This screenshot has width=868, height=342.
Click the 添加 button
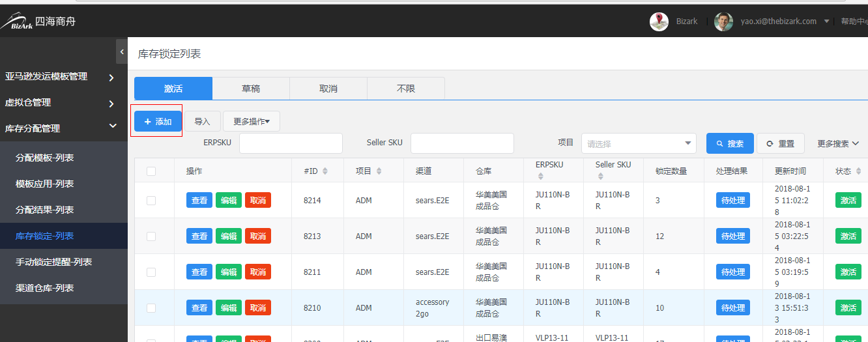click(x=158, y=122)
